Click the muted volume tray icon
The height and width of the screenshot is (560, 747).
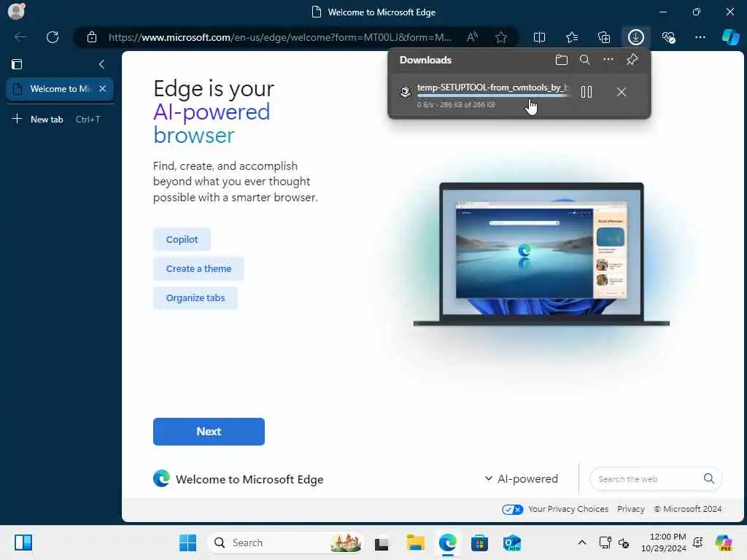point(624,542)
